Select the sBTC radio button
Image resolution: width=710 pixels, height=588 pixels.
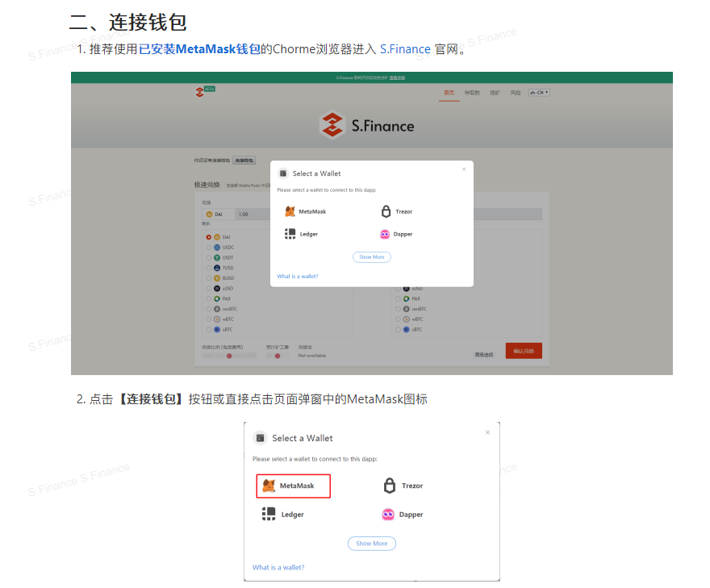(208, 329)
